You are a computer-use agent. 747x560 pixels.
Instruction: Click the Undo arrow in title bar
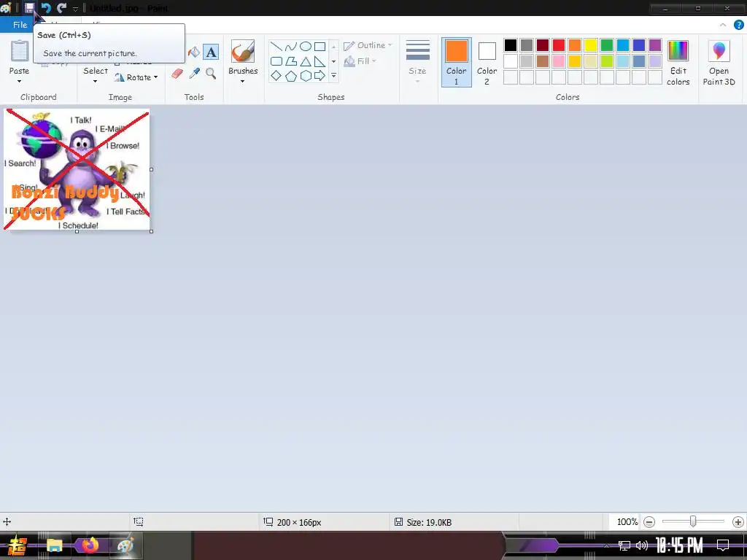click(46, 7)
